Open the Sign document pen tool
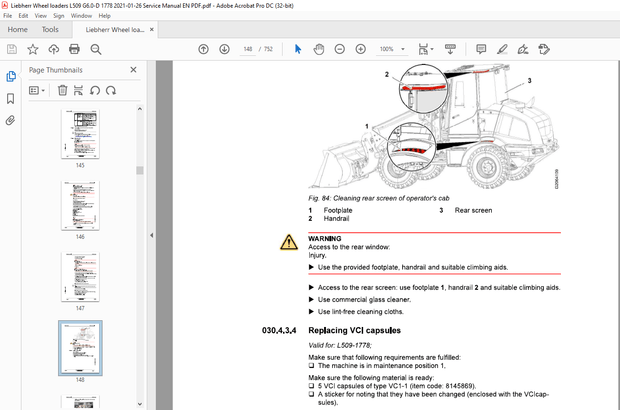This screenshot has height=410, width=620. pos(523,49)
